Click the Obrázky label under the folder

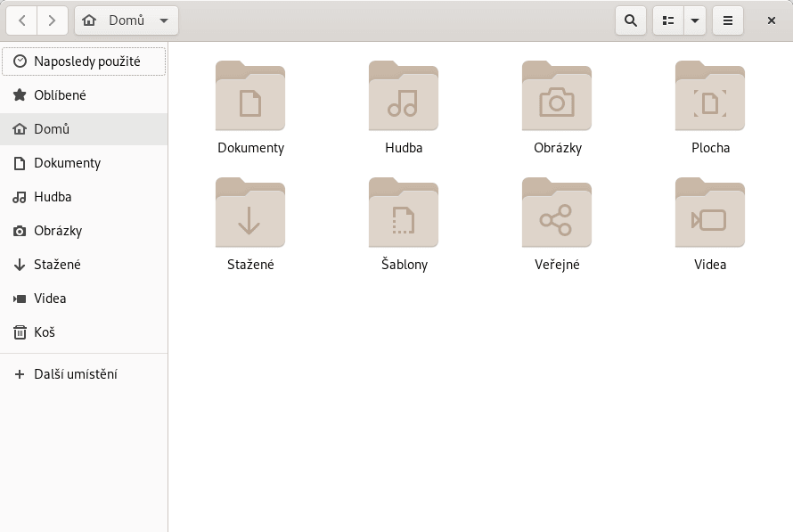tap(558, 148)
